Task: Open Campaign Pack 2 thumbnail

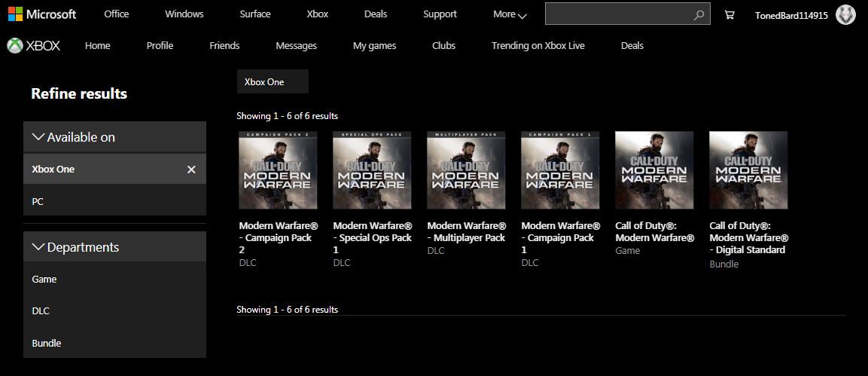Action: click(x=278, y=170)
